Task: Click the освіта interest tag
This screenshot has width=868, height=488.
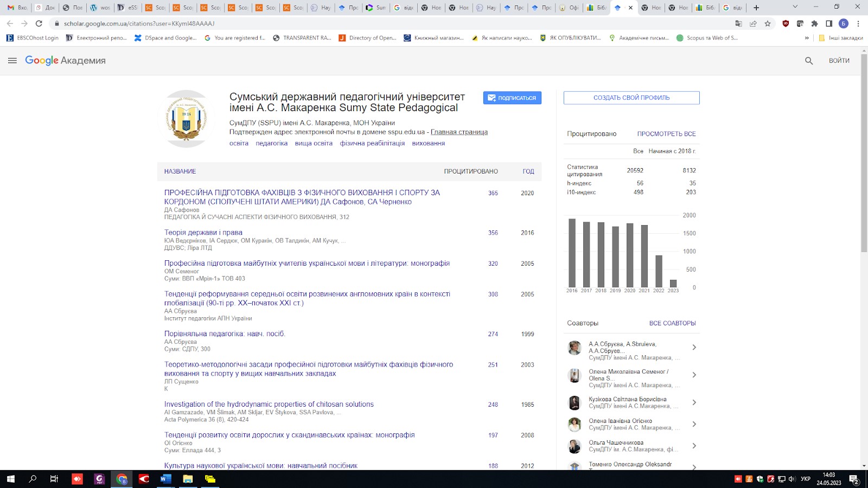Action: [239, 143]
